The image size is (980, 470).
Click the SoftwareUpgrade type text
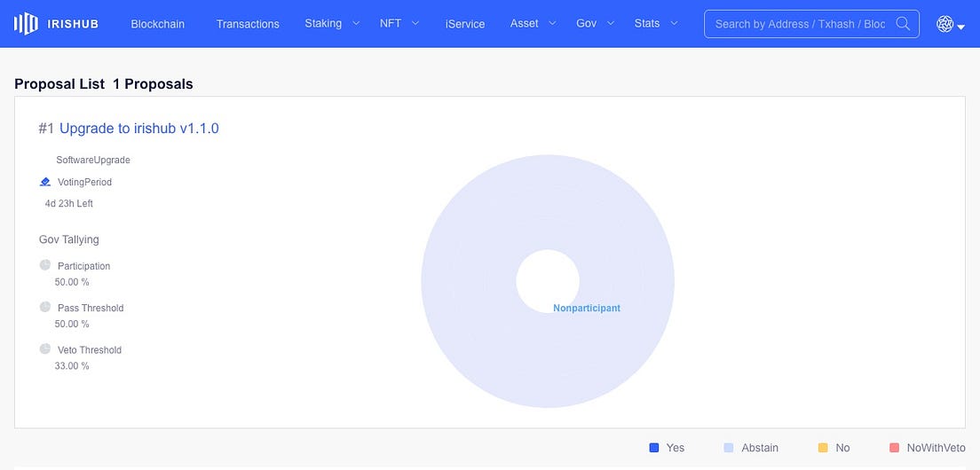(93, 160)
